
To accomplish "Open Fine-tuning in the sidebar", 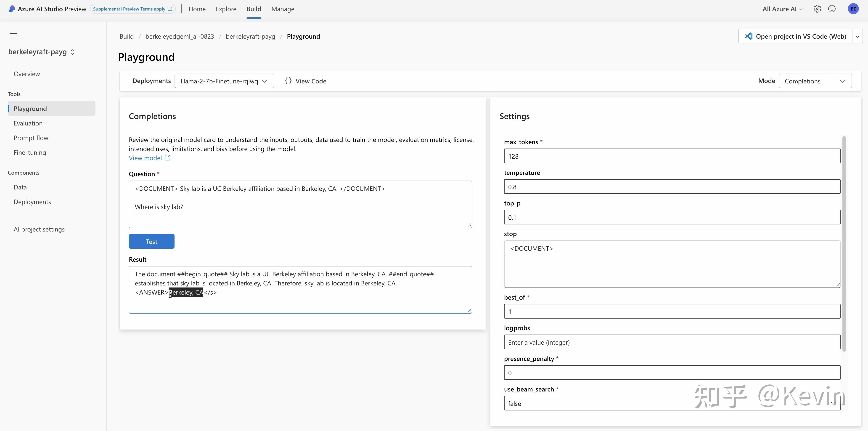I will click(x=30, y=153).
